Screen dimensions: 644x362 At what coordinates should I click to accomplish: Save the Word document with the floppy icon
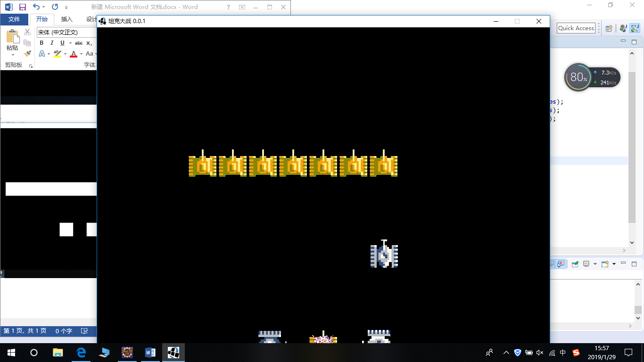[x=23, y=7]
